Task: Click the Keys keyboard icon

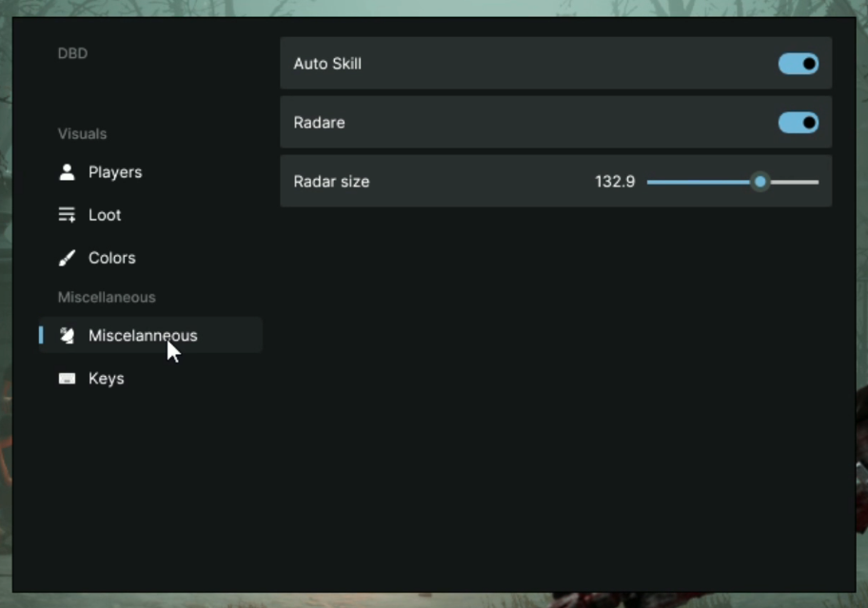Action: pyautogui.click(x=67, y=379)
